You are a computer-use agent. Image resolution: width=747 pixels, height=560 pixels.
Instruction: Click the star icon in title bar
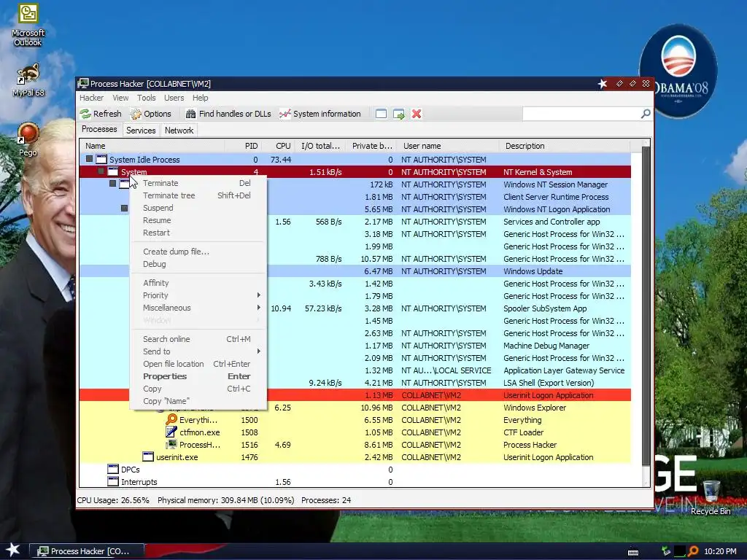pyautogui.click(x=603, y=84)
